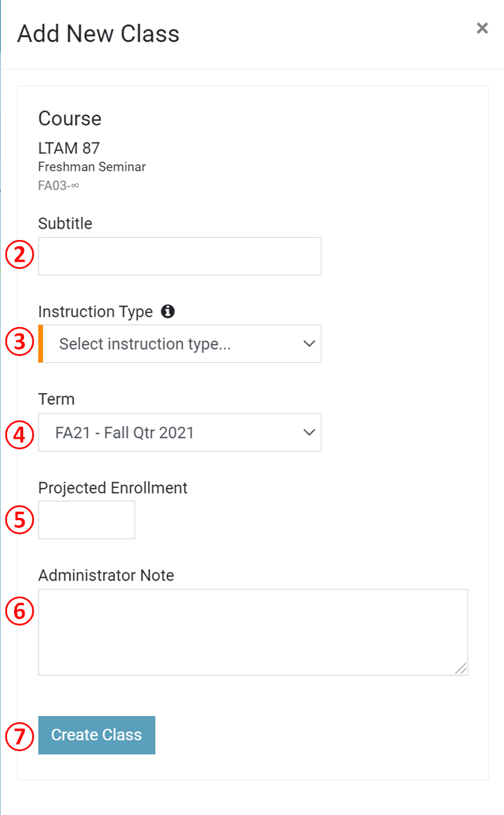
Task: Click the FA03-∞ effective date text
Action: [x=58, y=185]
